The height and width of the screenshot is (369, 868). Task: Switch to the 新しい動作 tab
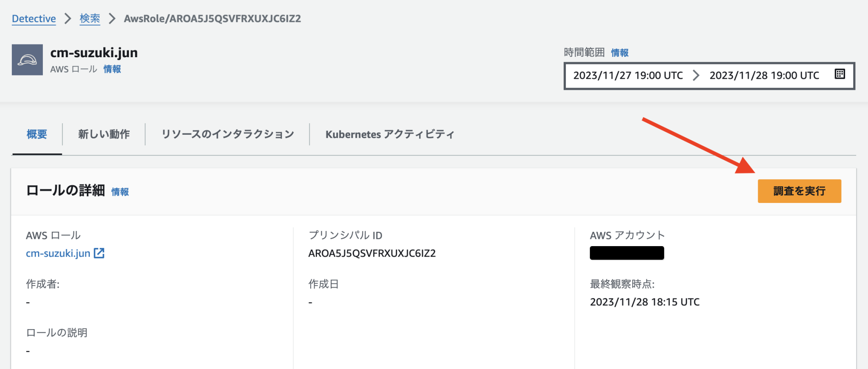pos(104,134)
